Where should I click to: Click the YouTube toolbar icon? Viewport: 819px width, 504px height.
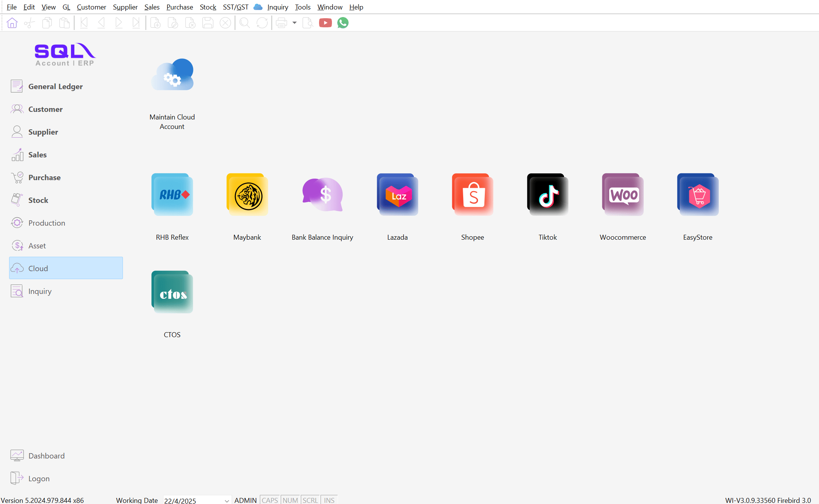click(x=325, y=23)
